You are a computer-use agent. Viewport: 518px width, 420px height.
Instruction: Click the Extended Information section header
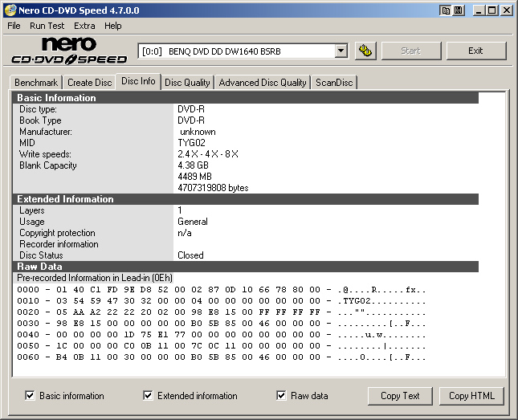[246, 199]
